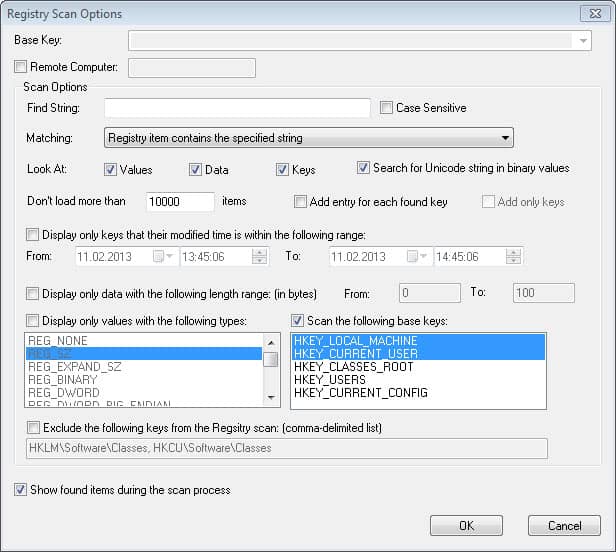Click the Remote Computer name field

tap(192, 68)
